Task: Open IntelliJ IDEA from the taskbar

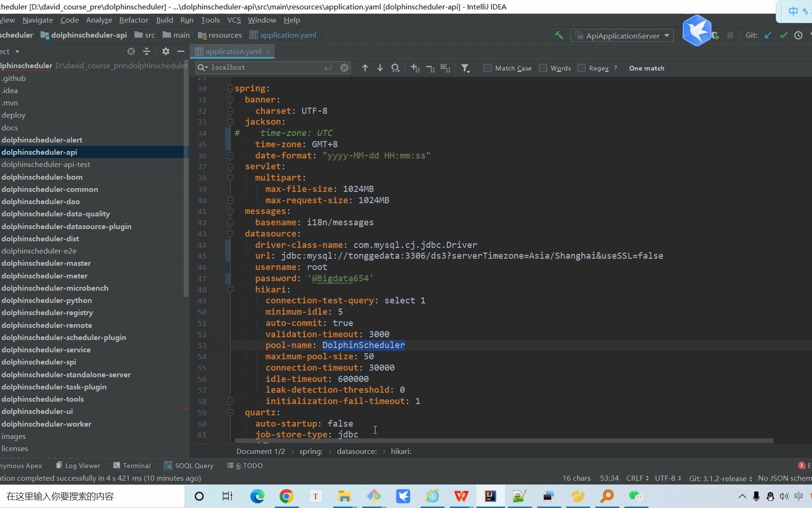Action: point(490,496)
